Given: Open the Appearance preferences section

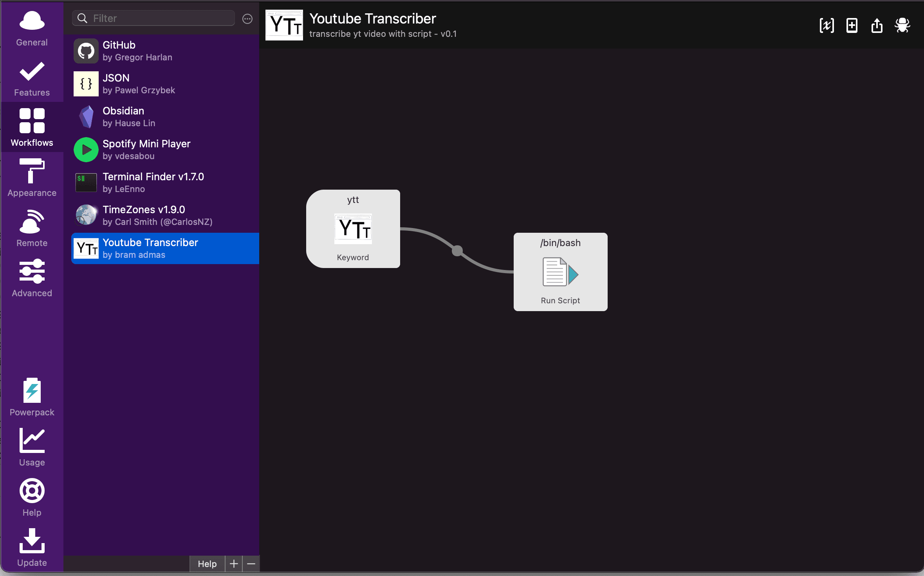Looking at the screenshot, I should 32,178.
